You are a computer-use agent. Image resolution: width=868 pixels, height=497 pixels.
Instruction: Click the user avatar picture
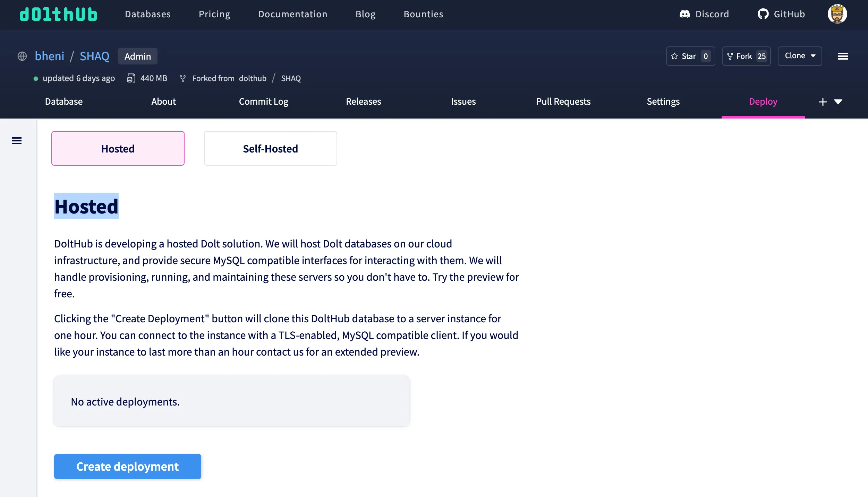[837, 14]
